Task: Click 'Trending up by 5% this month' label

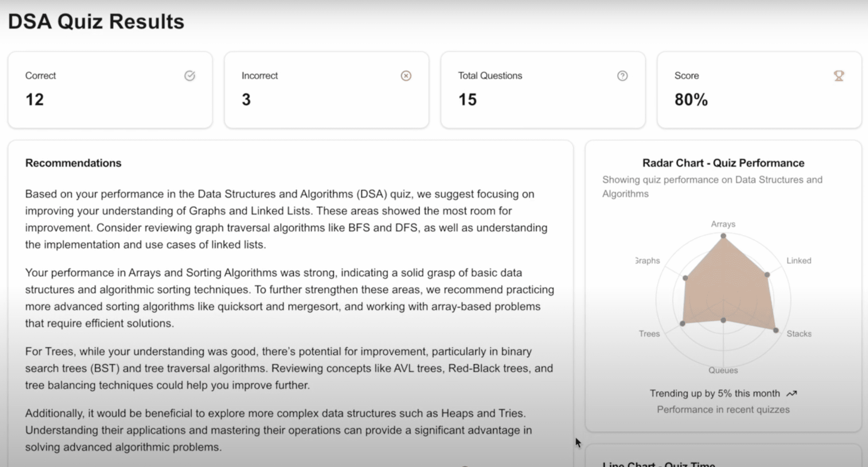Action: 714,393
